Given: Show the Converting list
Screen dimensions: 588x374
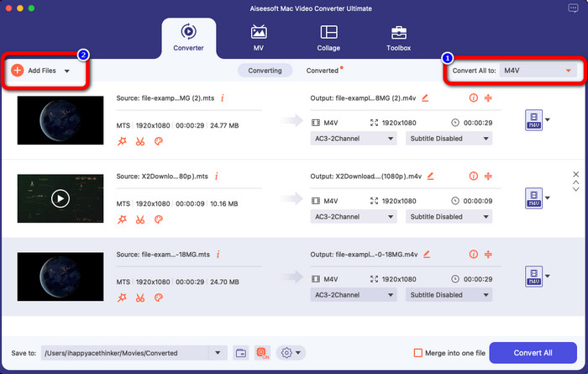Looking at the screenshot, I should tap(265, 71).
